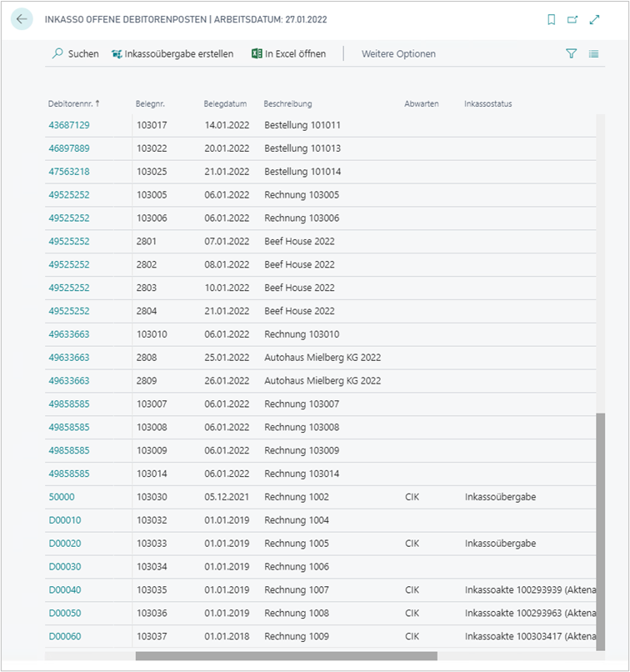Open debitor link 50000

tap(62, 497)
